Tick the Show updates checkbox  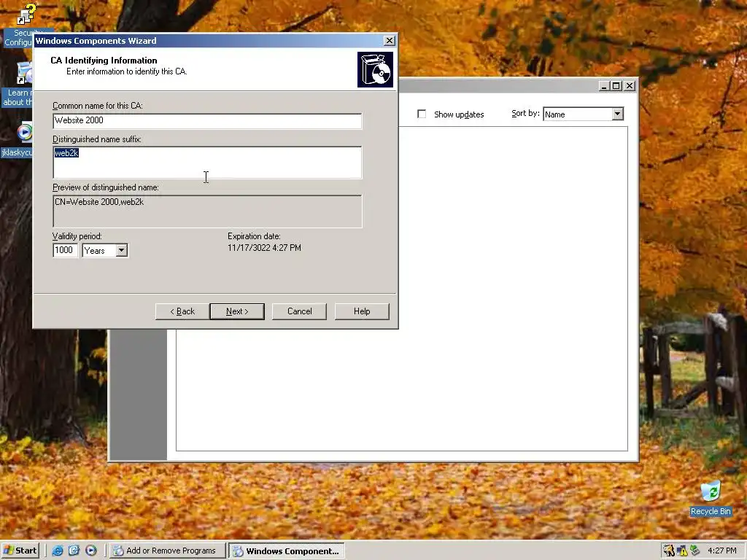pyautogui.click(x=422, y=114)
